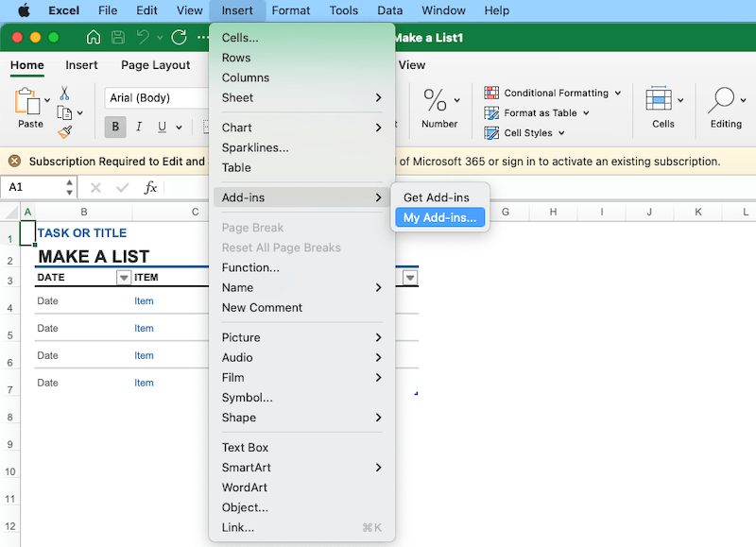Choose Text Box from Insert menu
756x547 pixels.
(301, 447)
